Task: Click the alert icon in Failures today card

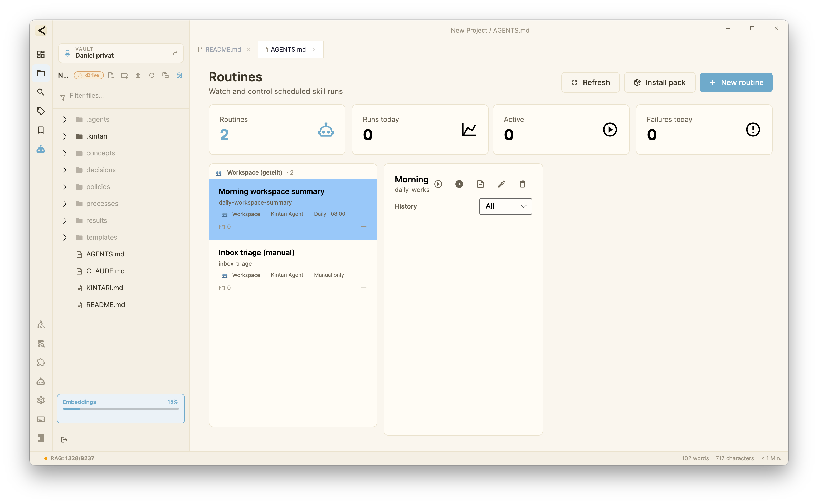Action: 753,130
